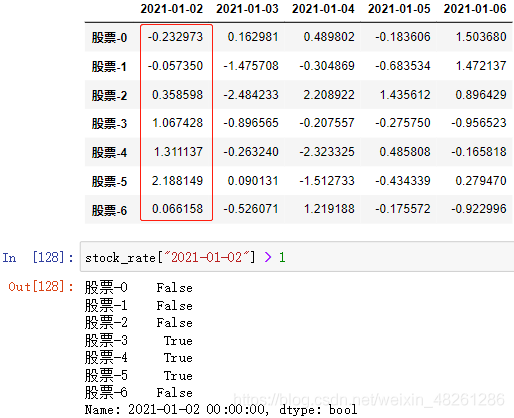Click output line 股票-5 True

(x=139, y=375)
